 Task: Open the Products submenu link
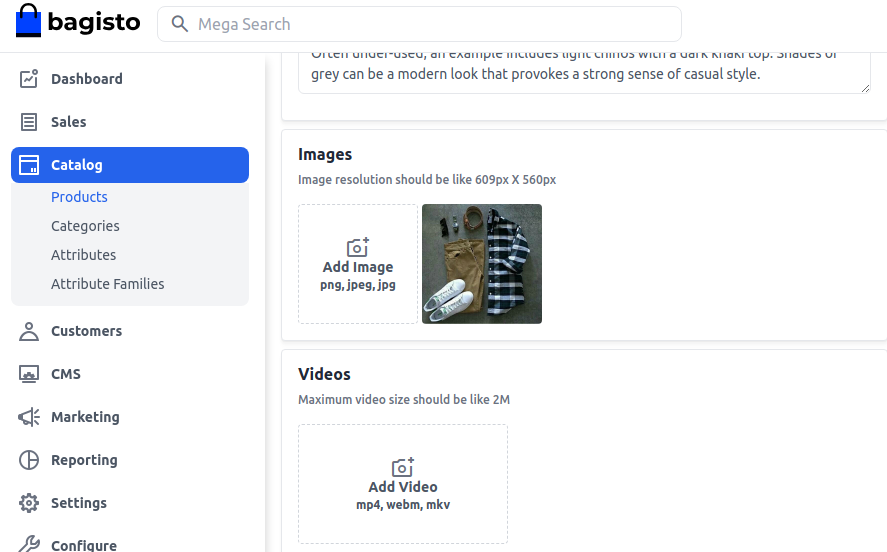point(79,197)
